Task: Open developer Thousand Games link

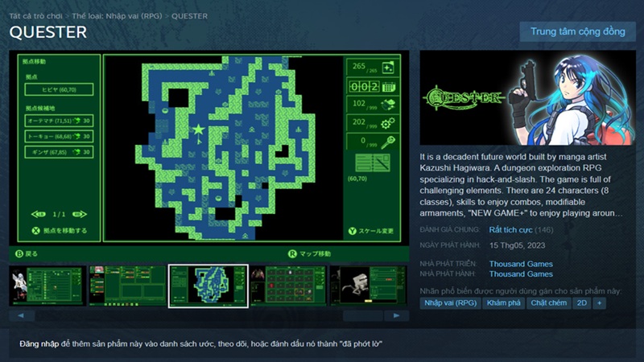Action: (x=521, y=264)
